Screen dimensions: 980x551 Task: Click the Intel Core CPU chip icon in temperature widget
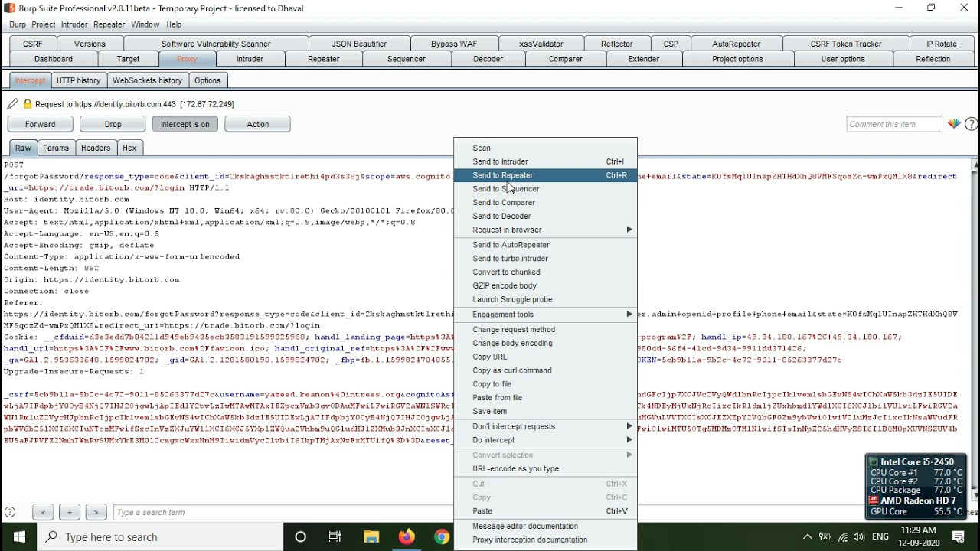pos(874,462)
